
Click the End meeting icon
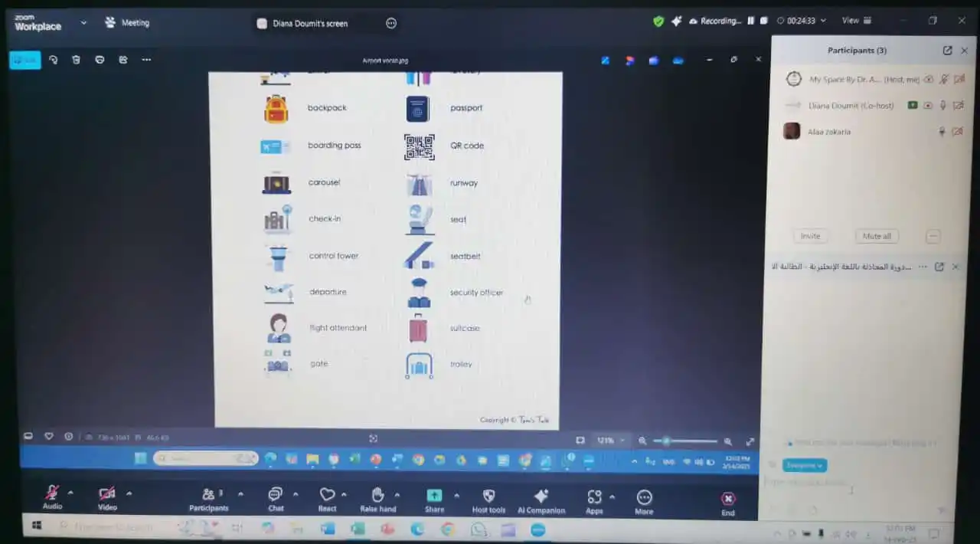pyautogui.click(x=728, y=499)
